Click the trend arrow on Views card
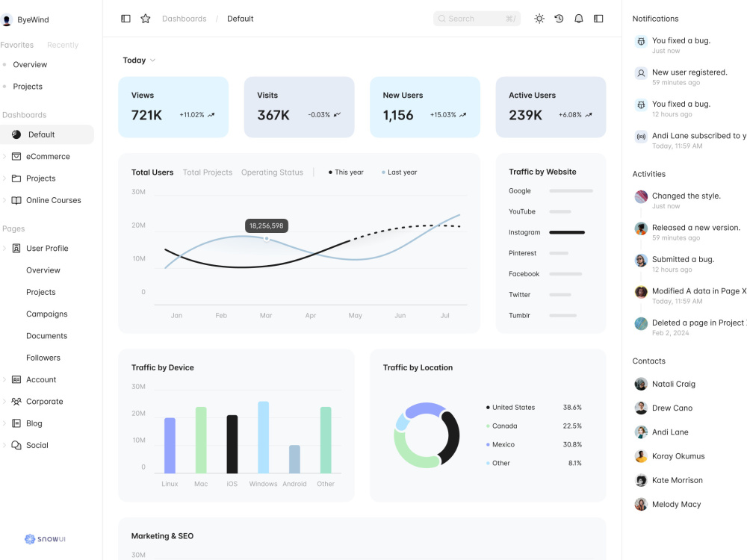 click(x=211, y=115)
